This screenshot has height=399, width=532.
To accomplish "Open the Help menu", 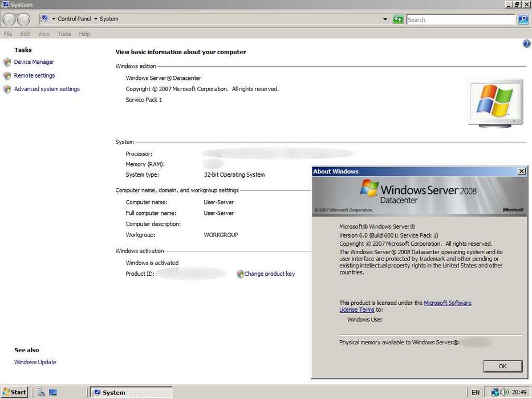I will click(84, 34).
